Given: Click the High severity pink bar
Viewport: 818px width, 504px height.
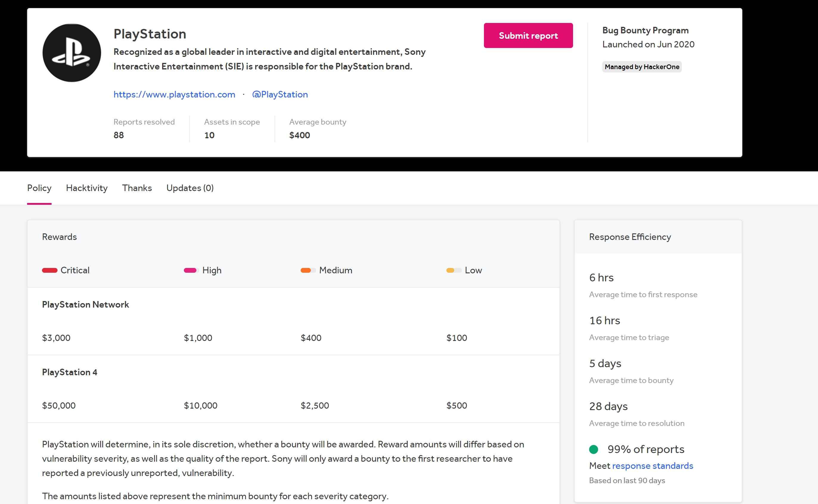Looking at the screenshot, I should click(191, 270).
